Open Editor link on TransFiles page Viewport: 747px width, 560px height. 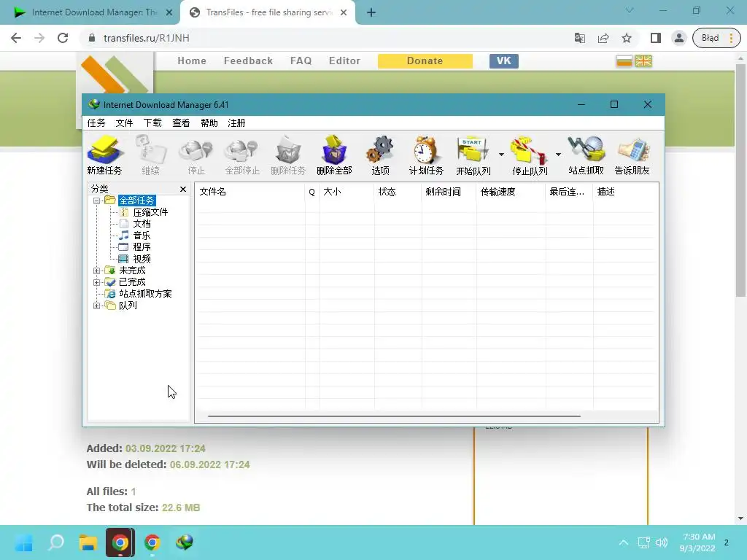344,61
